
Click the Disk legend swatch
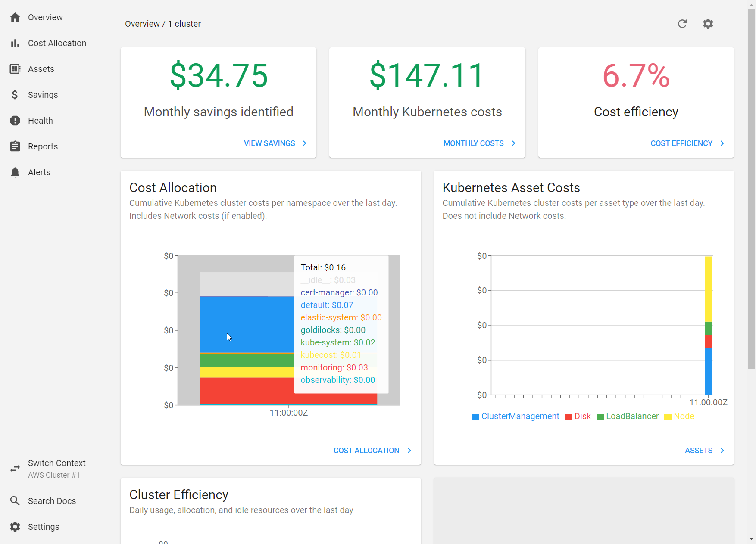569,417
